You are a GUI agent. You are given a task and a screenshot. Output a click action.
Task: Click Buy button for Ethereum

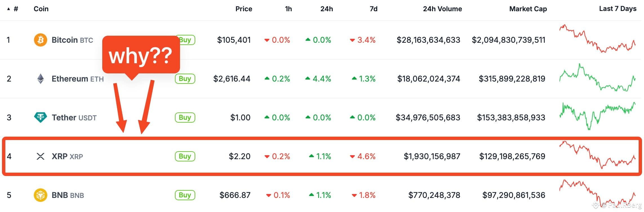[x=185, y=79]
